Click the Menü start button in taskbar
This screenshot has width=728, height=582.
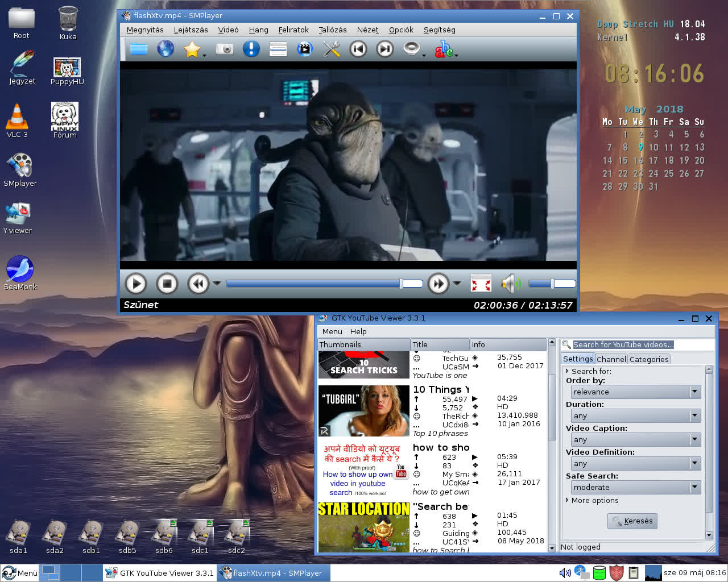(20, 573)
